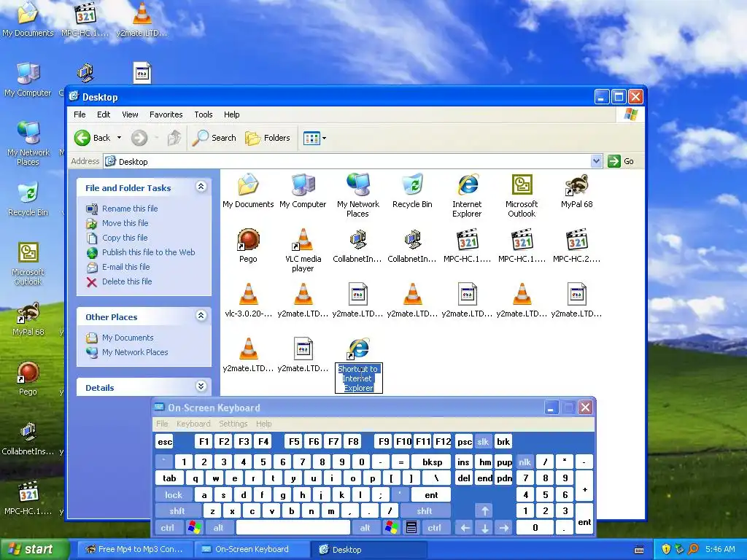The image size is (747, 560).
Task: Select vlc-3.0.20 installer icon
Action: (248, 295)
